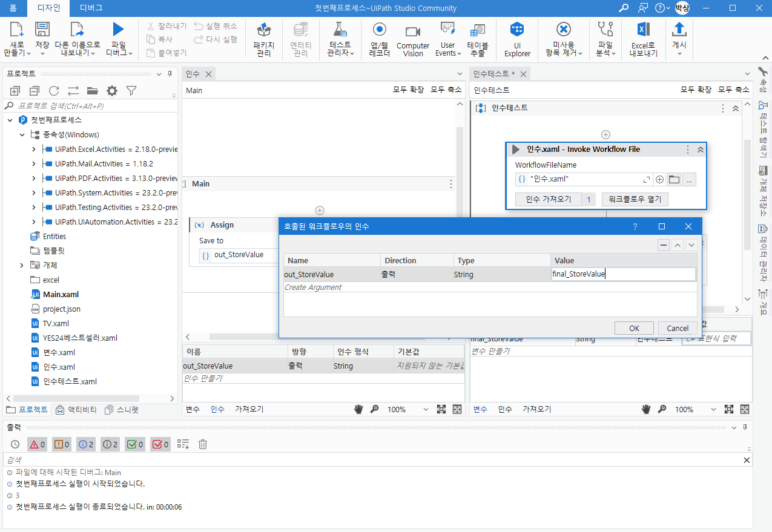The height and width of the screenshot is (532, 772).
Task: Toggle pin on the 프로젝트 panel
Action: point(169,74)
